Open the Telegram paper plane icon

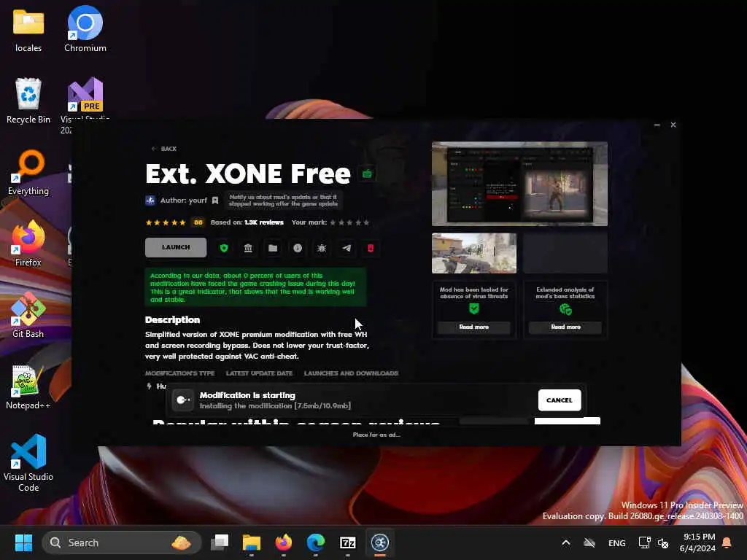click(347, 248)
